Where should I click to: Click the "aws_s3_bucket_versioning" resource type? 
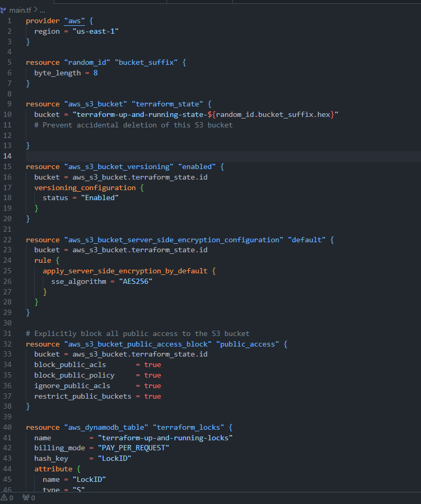[x=119, y=167]
